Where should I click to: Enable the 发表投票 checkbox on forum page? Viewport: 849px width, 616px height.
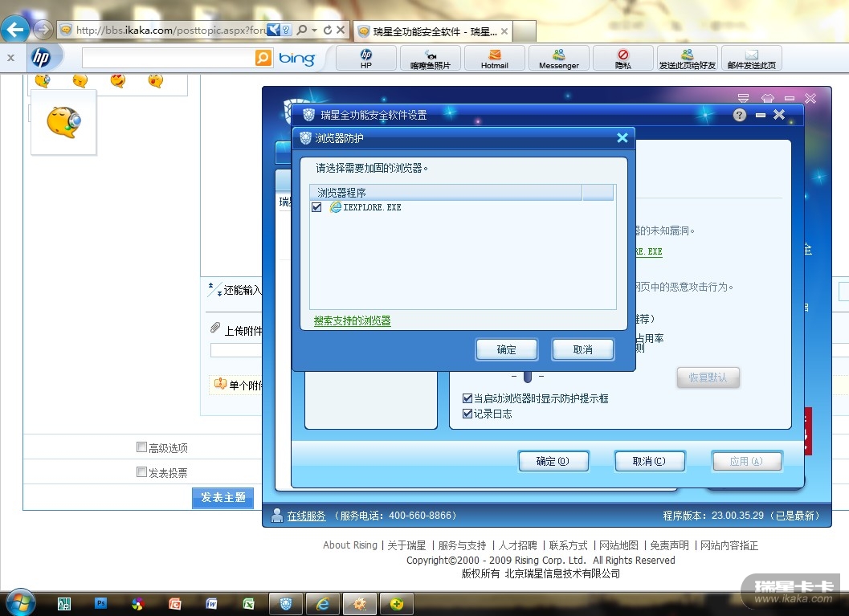141,472
